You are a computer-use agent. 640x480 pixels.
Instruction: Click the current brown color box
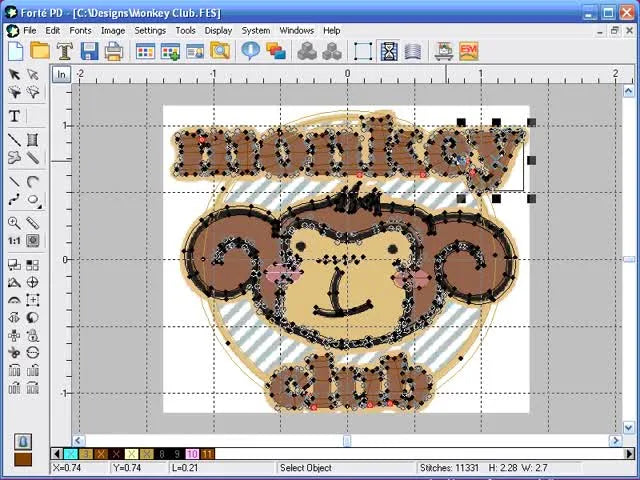23,460
